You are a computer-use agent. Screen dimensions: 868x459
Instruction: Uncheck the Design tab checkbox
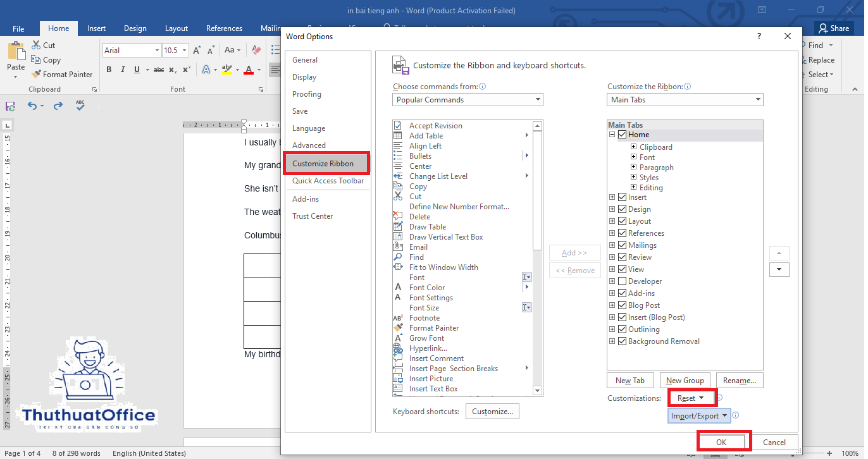[x=623, y=209]
